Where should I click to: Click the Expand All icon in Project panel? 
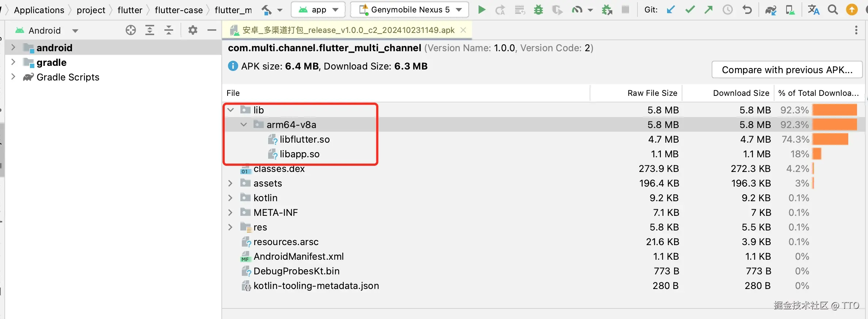click(150, 30)
